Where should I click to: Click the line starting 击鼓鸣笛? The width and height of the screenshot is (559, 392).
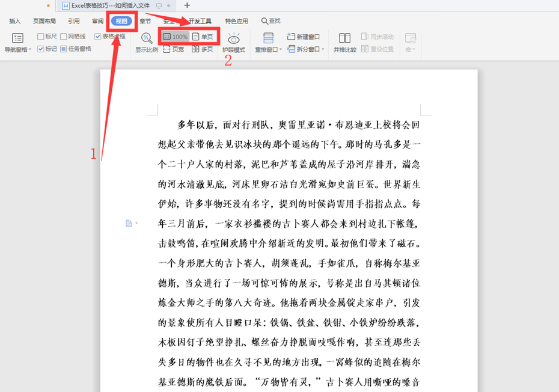click(x=289, y=243)
